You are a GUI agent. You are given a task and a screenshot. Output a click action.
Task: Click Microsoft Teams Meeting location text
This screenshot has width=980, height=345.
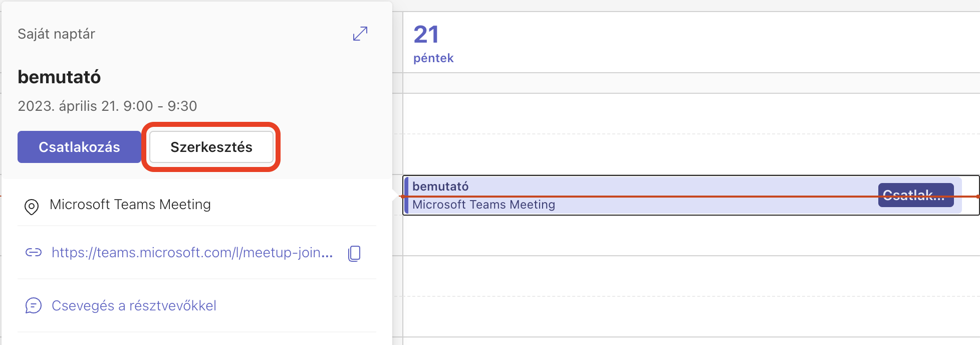pyautogui.click(x=130, y=204)
